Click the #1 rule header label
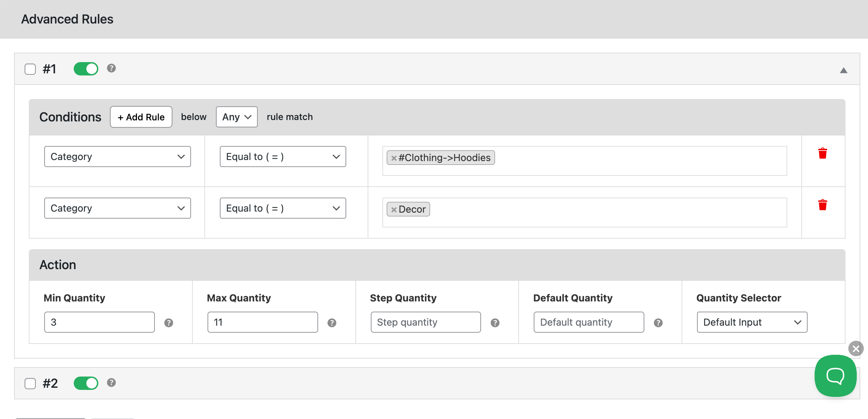Image resolution: width=868 pixels, height=419 pixels. (x=50, y=69)
